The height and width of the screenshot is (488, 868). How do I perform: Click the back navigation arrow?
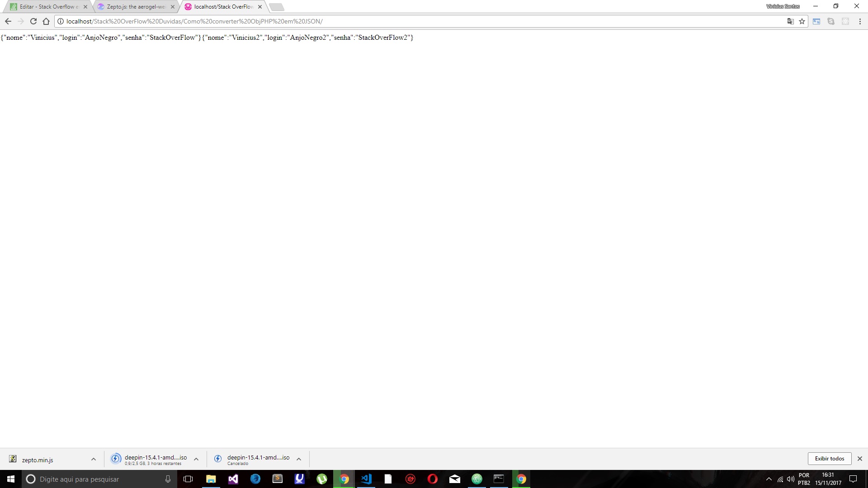coord(8,21)
